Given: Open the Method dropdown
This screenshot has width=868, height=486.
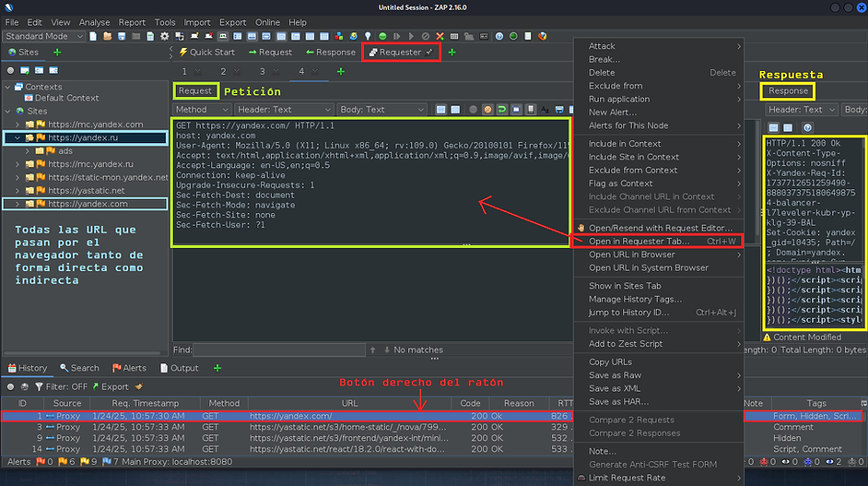Looking at the screenshot, I should coord(202,110).
